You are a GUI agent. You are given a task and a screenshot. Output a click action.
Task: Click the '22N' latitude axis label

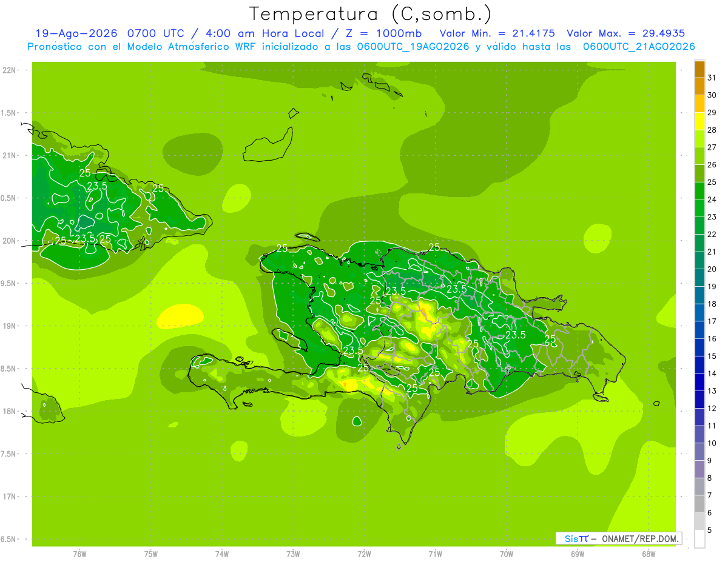9,70
